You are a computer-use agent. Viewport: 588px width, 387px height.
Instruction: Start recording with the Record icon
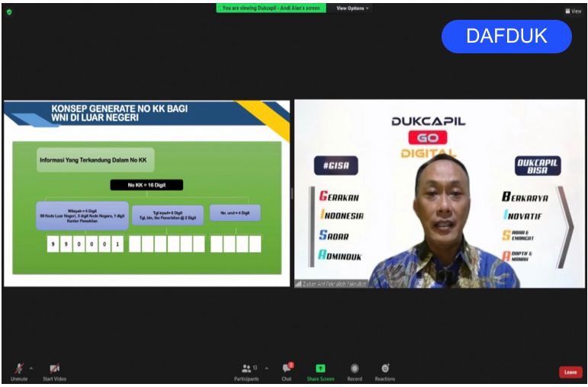coord(355,369)
